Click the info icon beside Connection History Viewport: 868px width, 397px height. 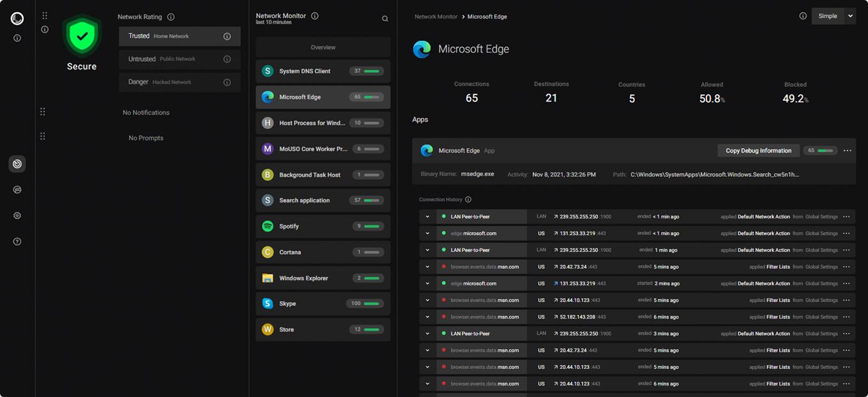[468, 200]
